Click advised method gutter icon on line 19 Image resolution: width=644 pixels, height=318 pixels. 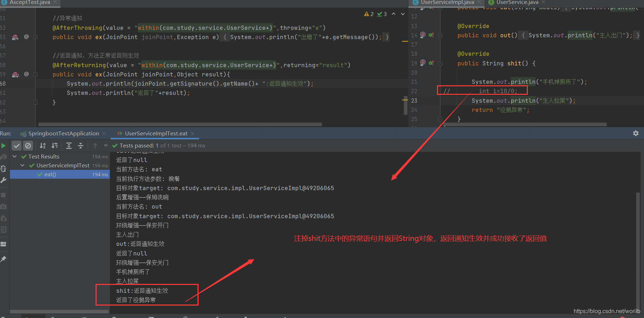pyautogui.click(x=423, y=63)
